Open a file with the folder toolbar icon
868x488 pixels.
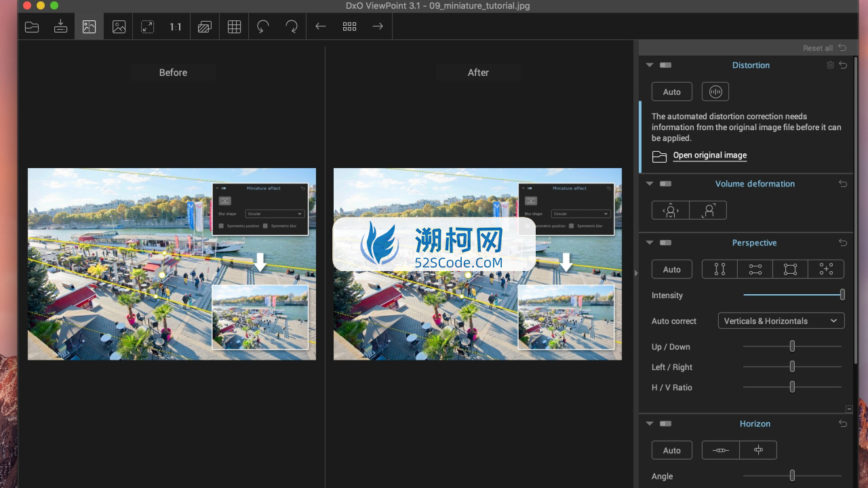[x=32, y=27]
